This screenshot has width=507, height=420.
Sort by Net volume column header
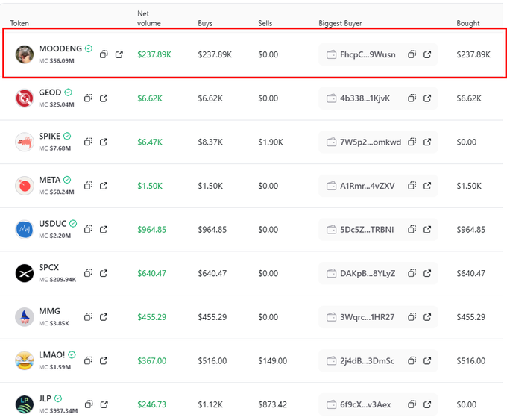coord(148,19)
